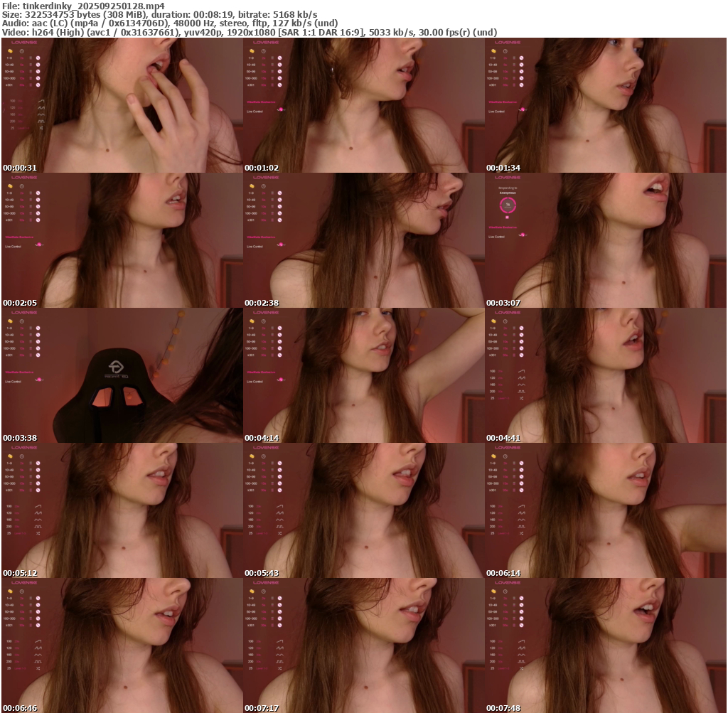This screenshot has width=728, height=713.
Task: Pick the thumbnail stamped 00:05:43
Action: click(364, 510)
